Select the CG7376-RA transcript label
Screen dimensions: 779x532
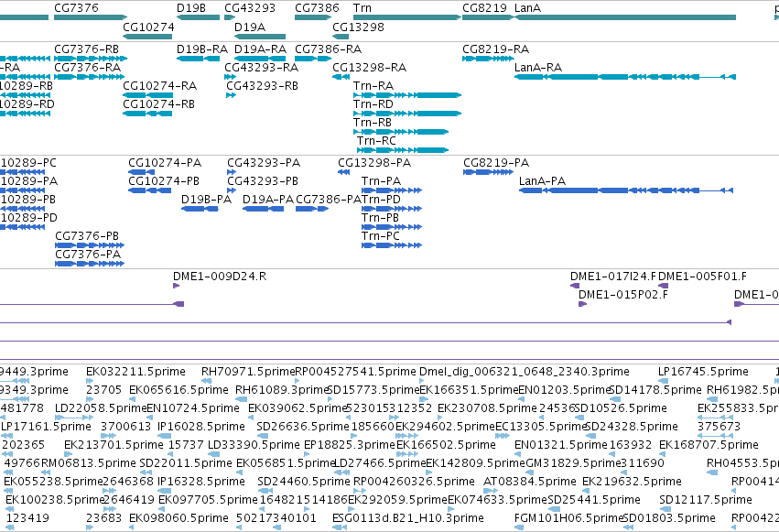88,67
